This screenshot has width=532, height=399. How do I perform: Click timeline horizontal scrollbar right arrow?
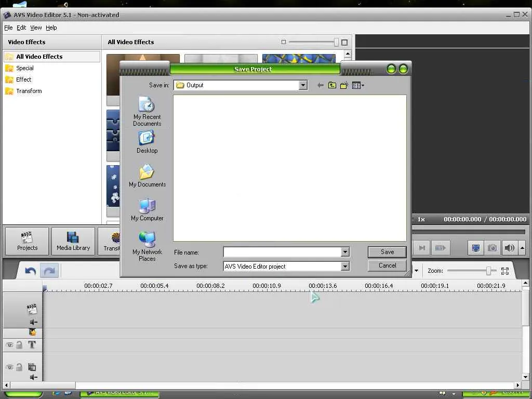coord(518,385)
